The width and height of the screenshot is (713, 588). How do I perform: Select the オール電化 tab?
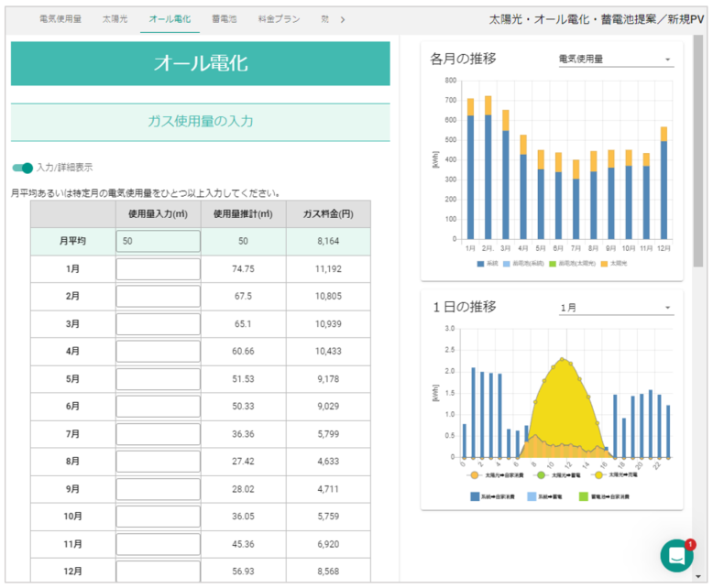point(170,19)
